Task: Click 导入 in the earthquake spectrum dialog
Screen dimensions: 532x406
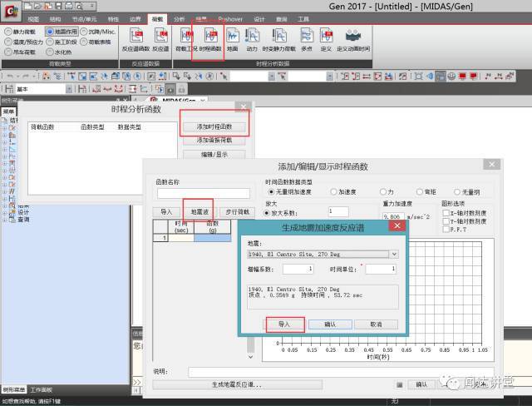Action: (x=284, y=324)
